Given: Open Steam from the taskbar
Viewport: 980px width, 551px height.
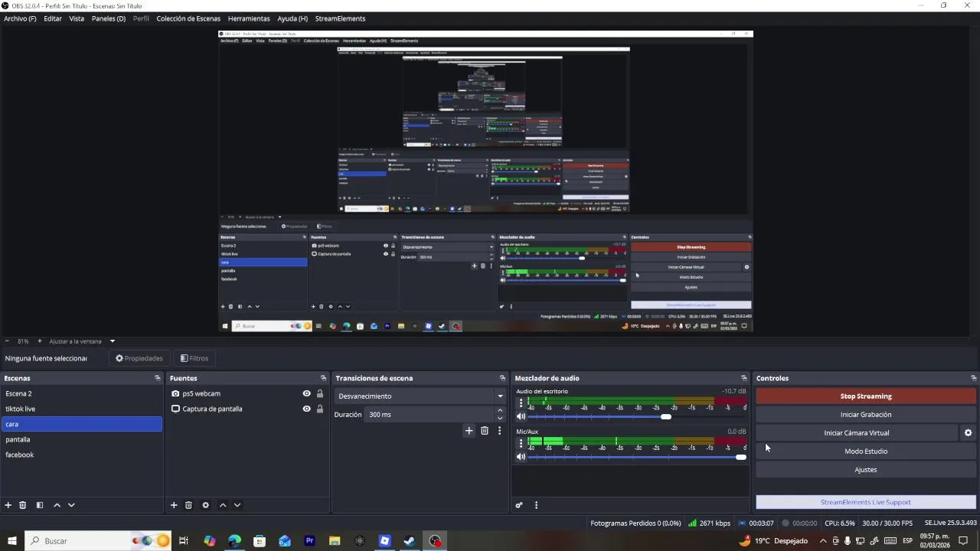Looking at the screenshot, I should (x=410, y=541).
